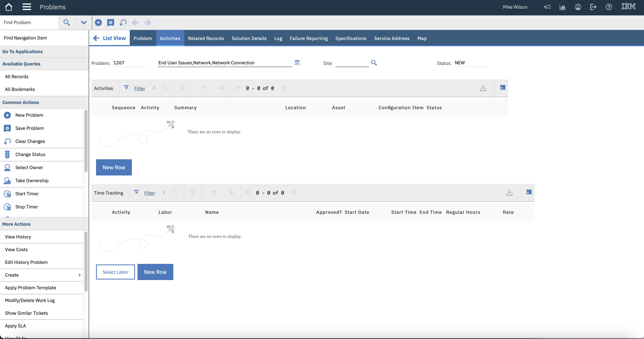644x339 pixels.
Task: Click the Home icon in the header
Action: click(x=9, y=7)
